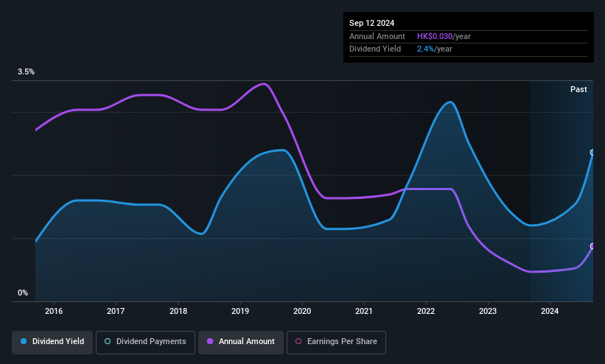Click the blue Dividend Yield legend dot
Viewport: 605px width, 364px height.
[x=24, y=341]
